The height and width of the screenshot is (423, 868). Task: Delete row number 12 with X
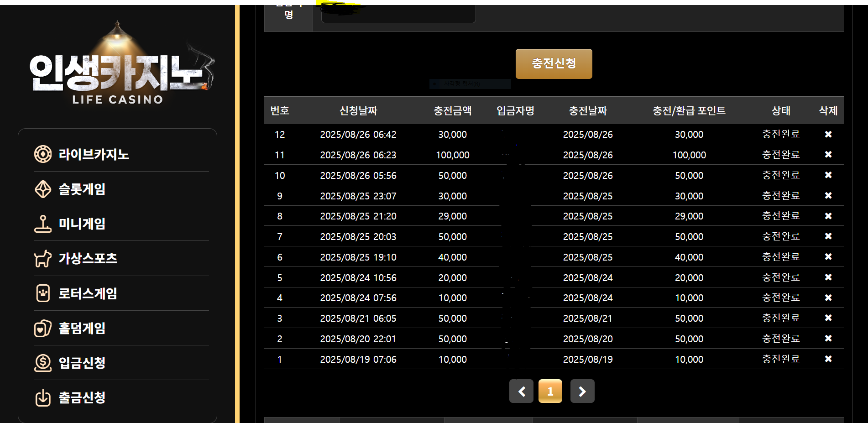[x=828, y=134]
